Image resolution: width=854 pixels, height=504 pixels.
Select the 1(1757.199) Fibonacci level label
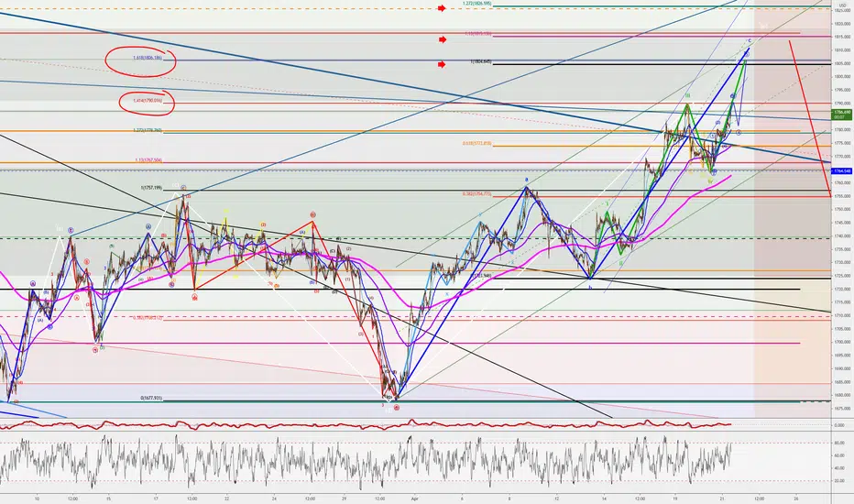(151, 188)
